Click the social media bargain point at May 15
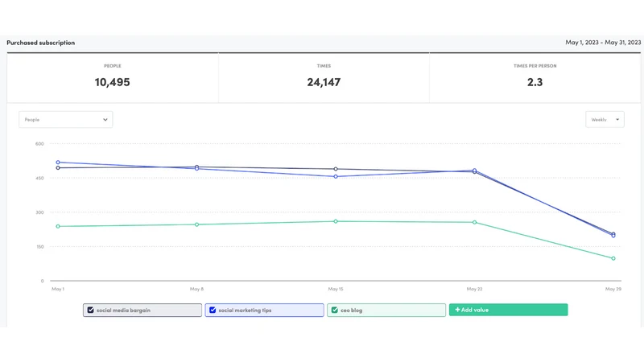This screenshot has height=362, width=644. (336, 169)
